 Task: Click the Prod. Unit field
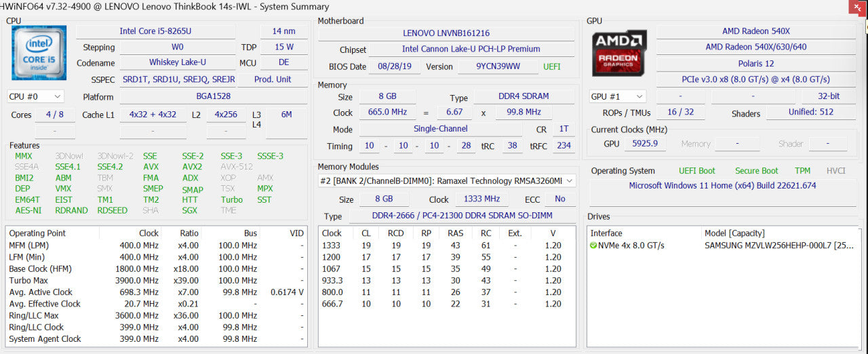click(273, 79)
